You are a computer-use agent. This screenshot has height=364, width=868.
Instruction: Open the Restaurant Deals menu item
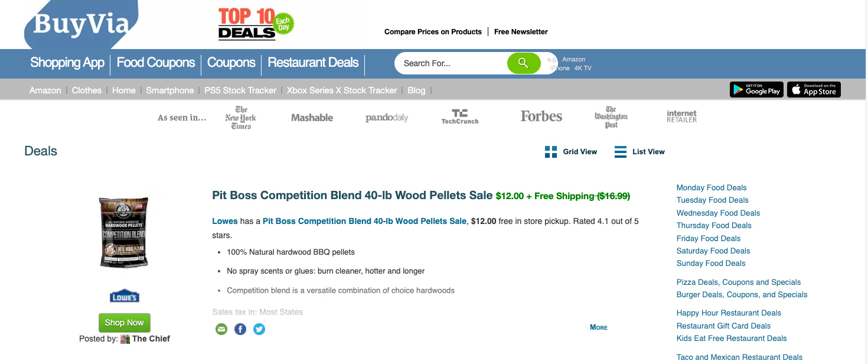coord(313,63)
